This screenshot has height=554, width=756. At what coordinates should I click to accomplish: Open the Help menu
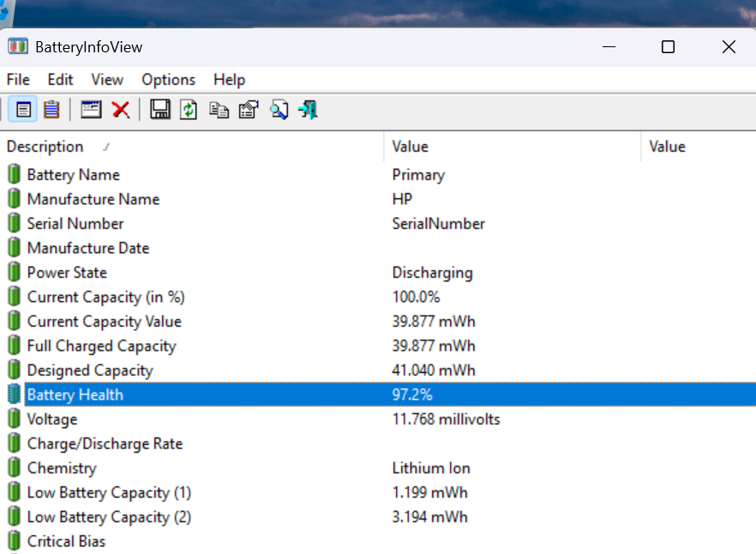click(x=229, y=80)
